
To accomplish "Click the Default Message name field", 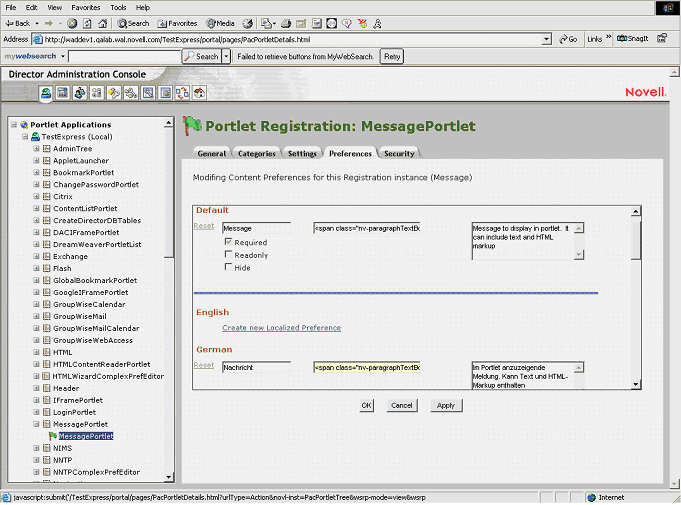I will tap(256, 228).
